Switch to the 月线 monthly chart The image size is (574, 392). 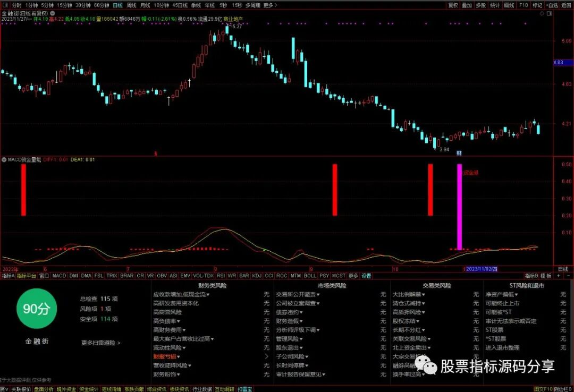pos(145,5)
